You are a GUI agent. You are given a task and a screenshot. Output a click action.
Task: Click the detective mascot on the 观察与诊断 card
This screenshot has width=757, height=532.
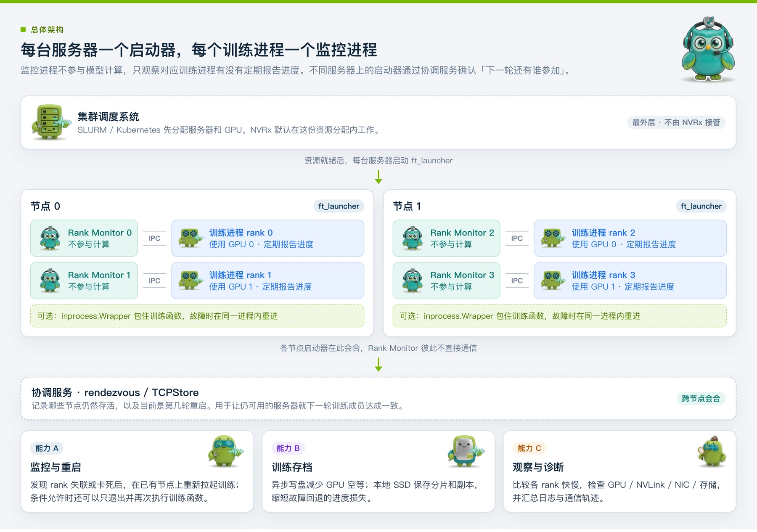point(712,451)
